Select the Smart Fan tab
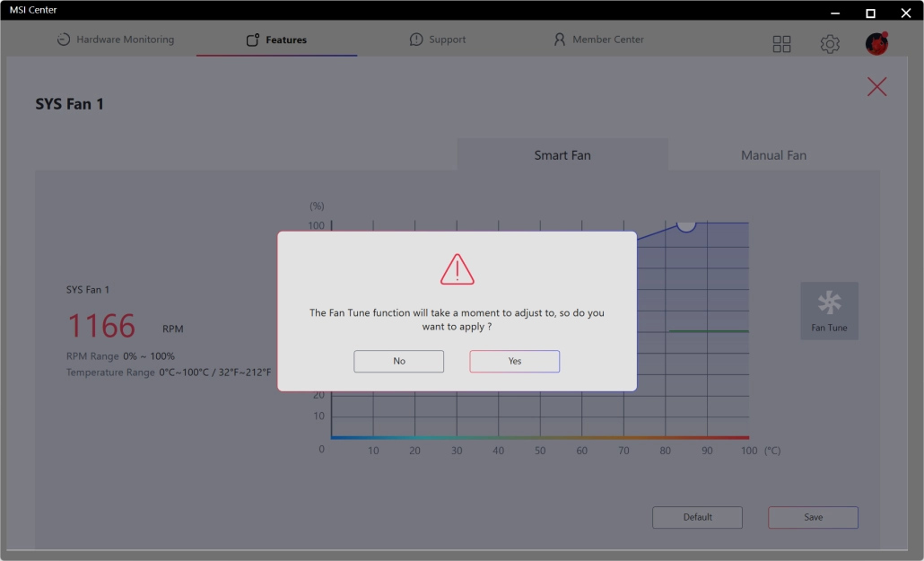This screenshot has width=924, height=561. 562,155
